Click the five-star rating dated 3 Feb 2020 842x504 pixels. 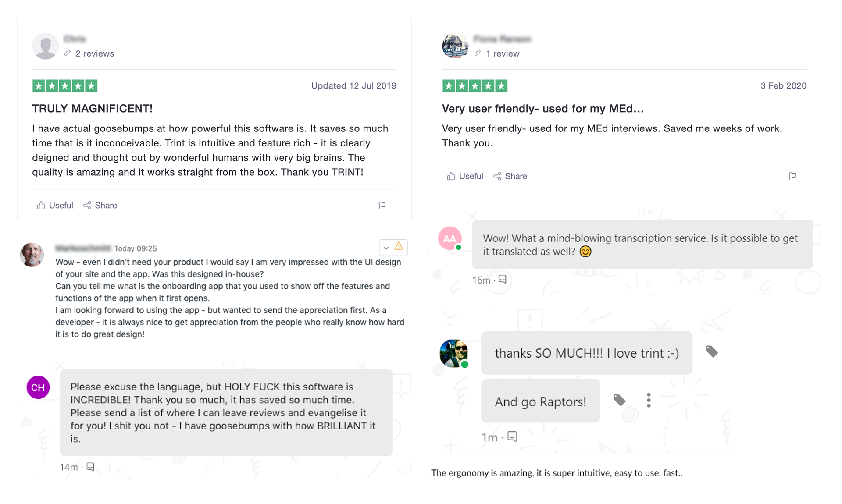[x=475, y=86]
